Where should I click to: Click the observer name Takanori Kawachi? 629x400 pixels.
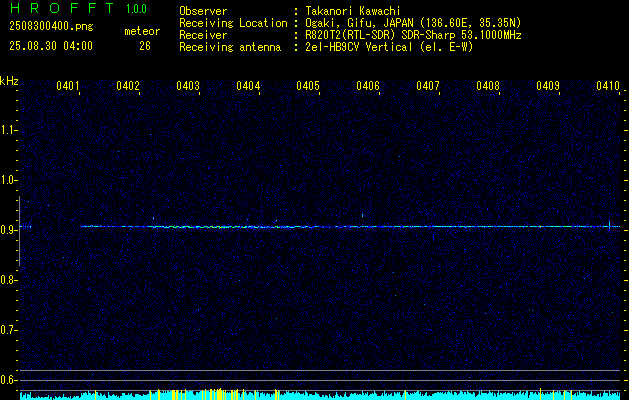tap(353, 11)
